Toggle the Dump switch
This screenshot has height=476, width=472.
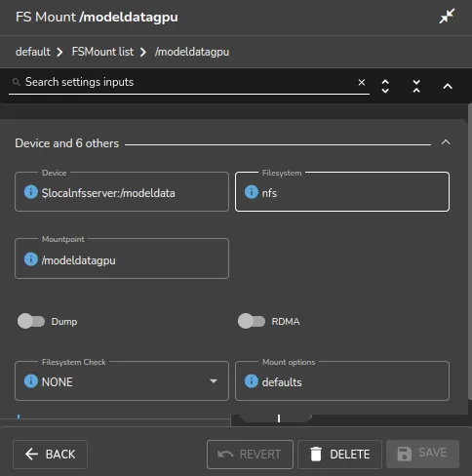coord(31,321)
